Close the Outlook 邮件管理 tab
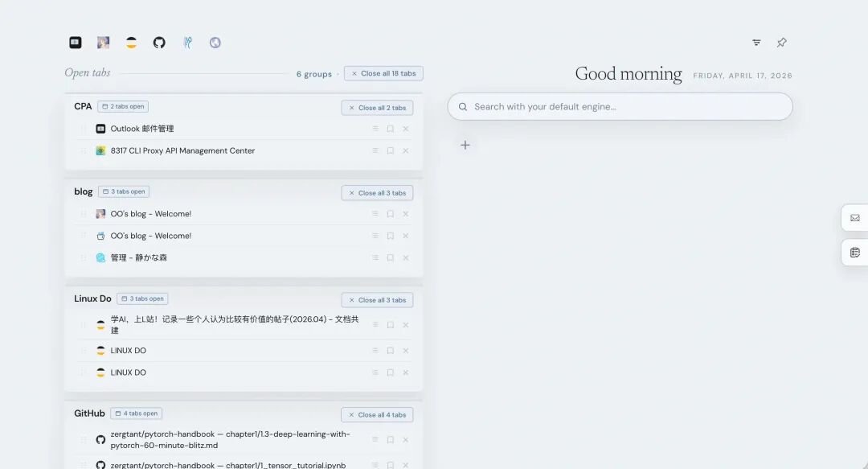This screenshot has height=469, width=868. 406,129
